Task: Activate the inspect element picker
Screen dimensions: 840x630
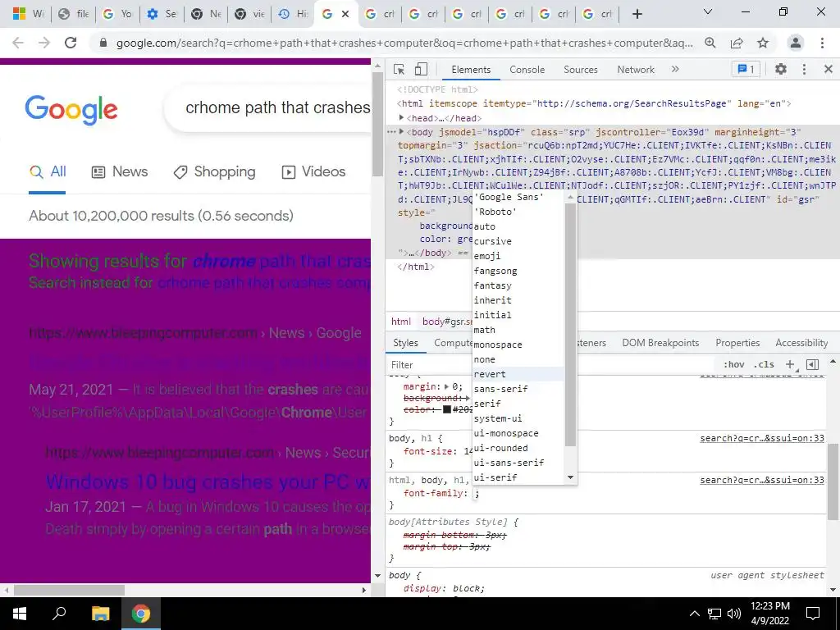Action: pos(399,69)
